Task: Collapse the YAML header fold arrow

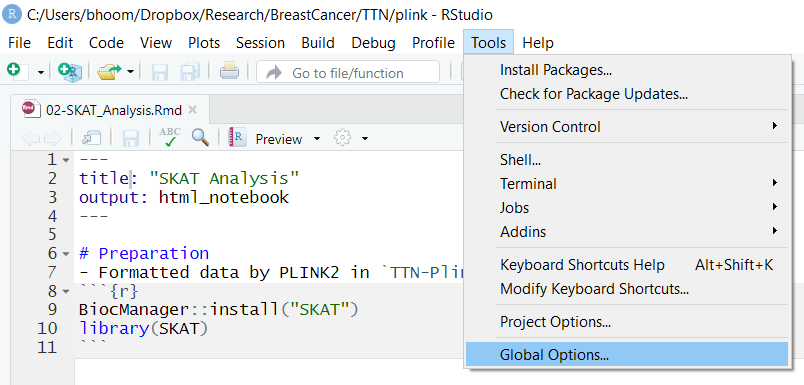Action: pos(66,160)
